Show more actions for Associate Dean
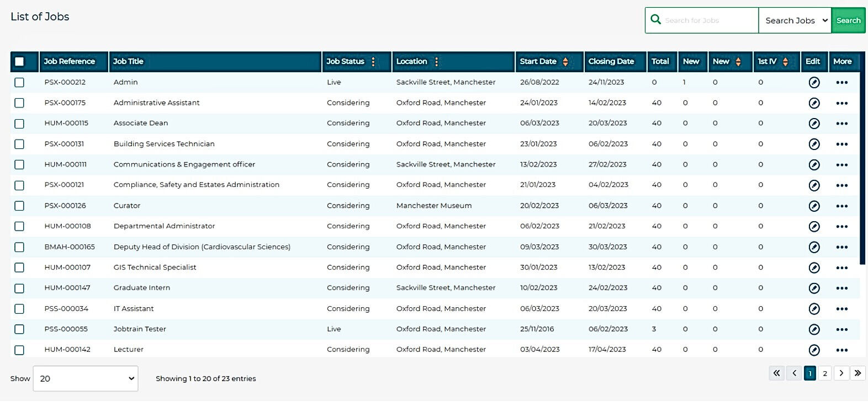The height and width of the screenshot is (412, 868). 841,124
